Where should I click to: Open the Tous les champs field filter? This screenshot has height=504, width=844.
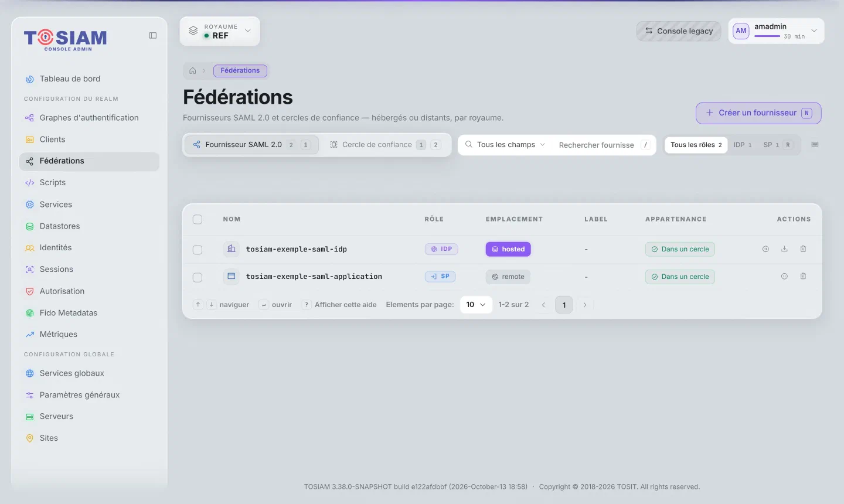505,145
